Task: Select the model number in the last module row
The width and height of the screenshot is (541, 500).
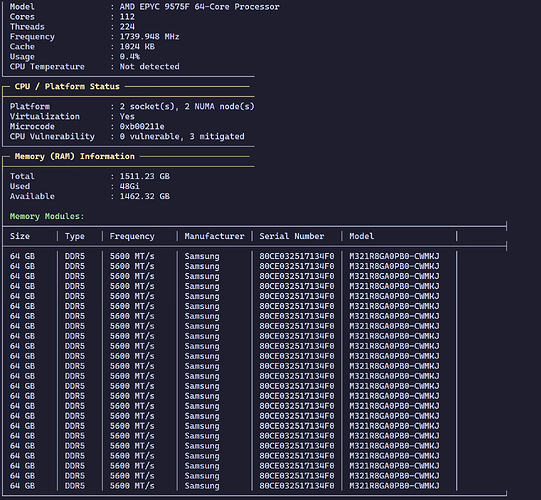Action: pos(394,486)
